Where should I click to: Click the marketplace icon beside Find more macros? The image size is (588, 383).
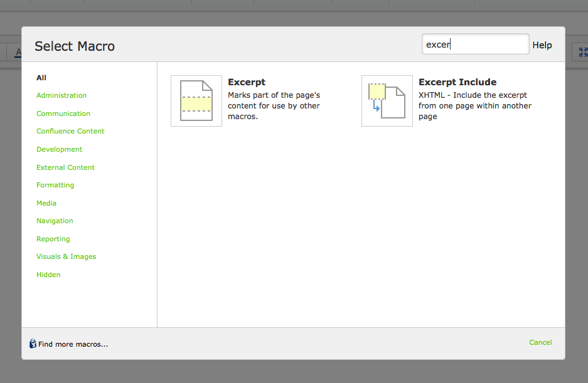point(33,344)
